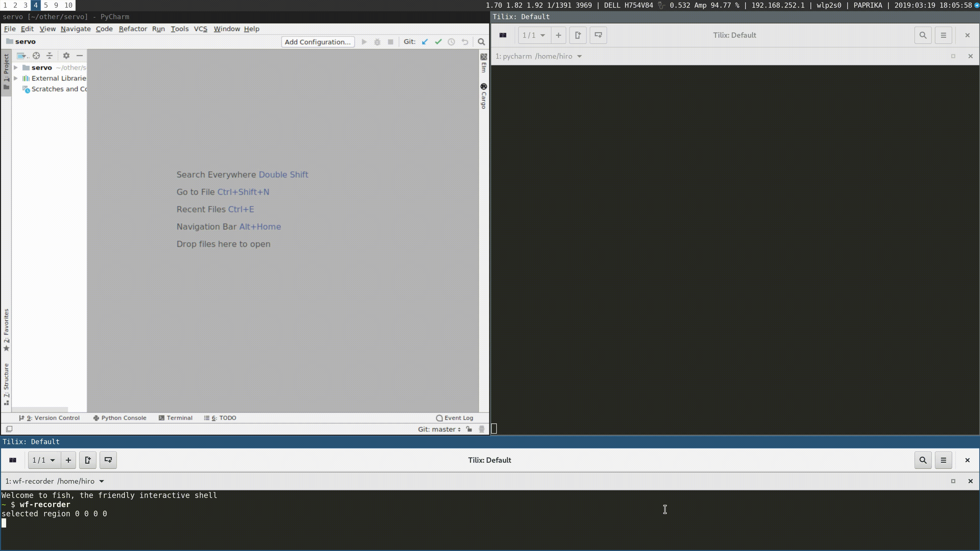Select the Debug icon in PyCharm toolbar

(x=377, y=42)
